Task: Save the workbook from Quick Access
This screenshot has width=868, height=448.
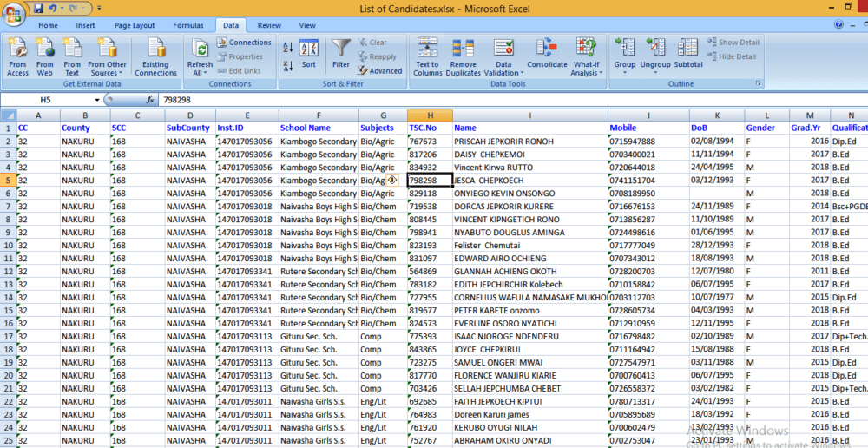Action: (38, 9)
